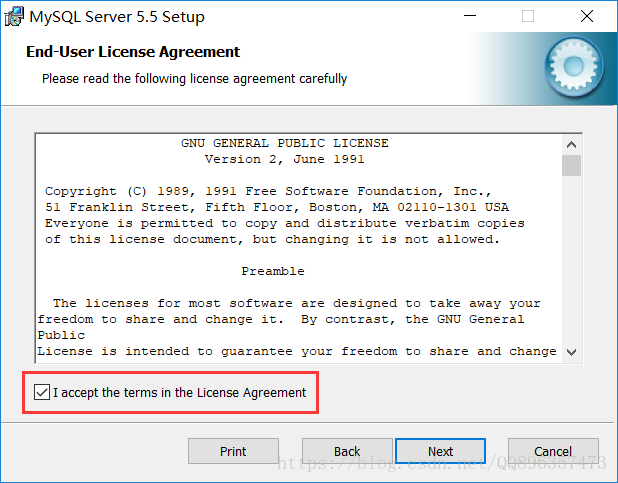Screen dimensions: 618x483
Task: Click the empty scrollbar track below the thumb
Action: [x=571, y=259]
